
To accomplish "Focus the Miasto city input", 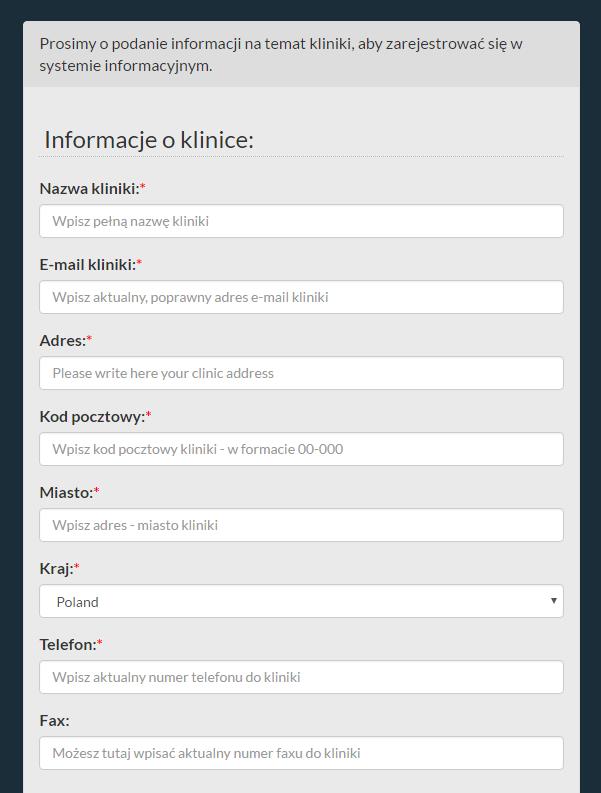I will 301,525.
